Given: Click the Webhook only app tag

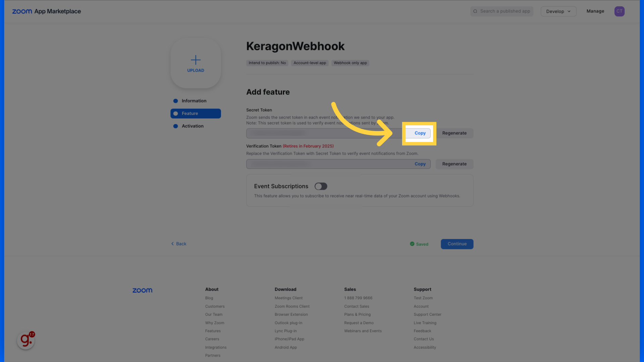Looking at the screenshot, I should pos(350,63).
